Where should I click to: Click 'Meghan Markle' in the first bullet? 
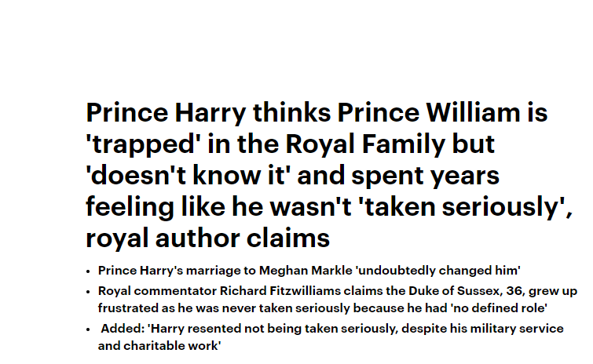tap(306, 271)
